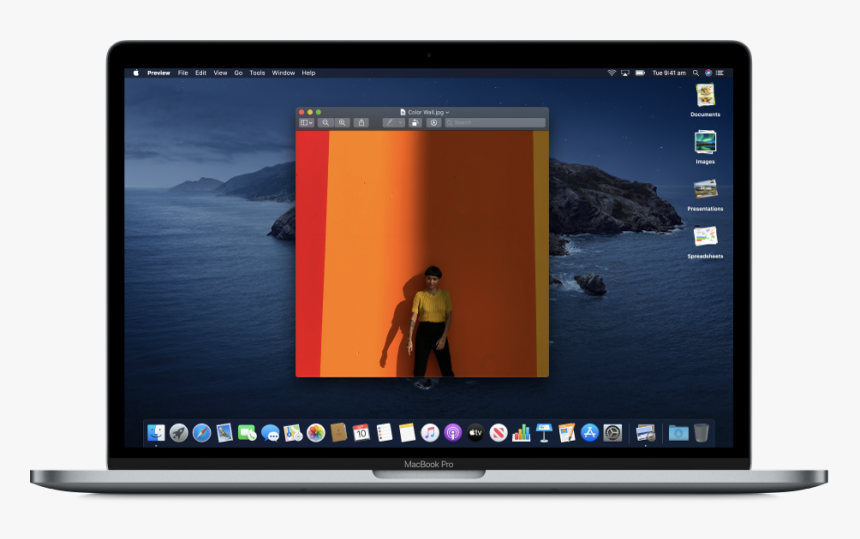Open the View menu
The image size is (860, 539).
220,73
